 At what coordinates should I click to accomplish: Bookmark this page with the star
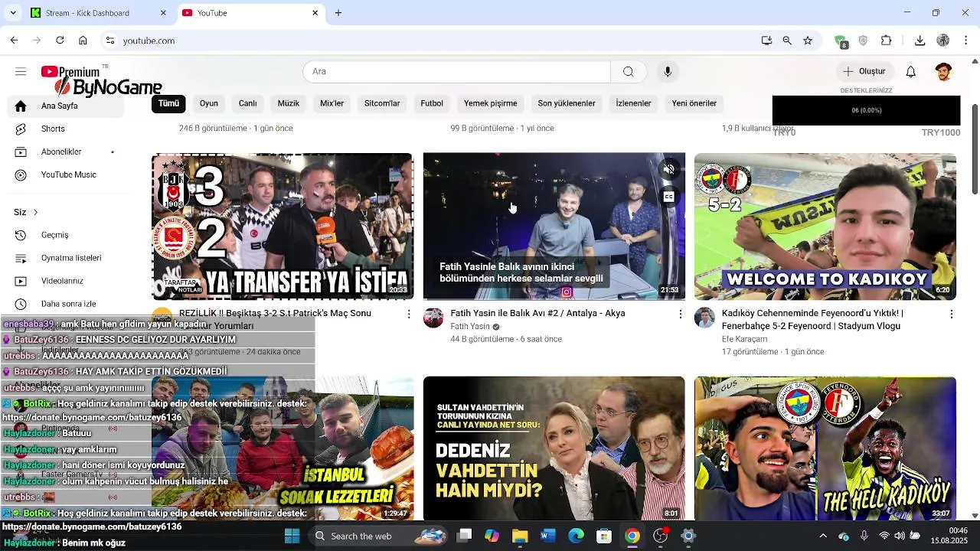coord(808,41)
